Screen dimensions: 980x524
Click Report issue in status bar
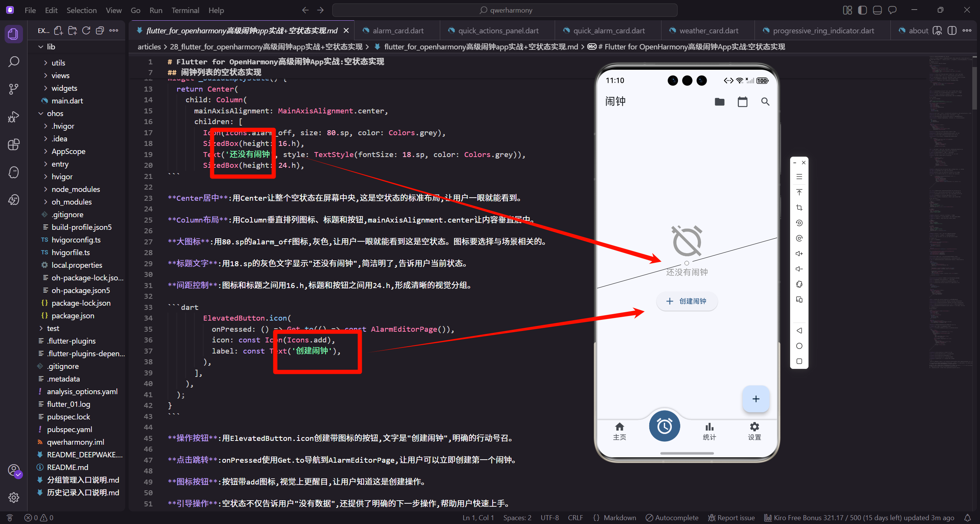tap(732, 517)
